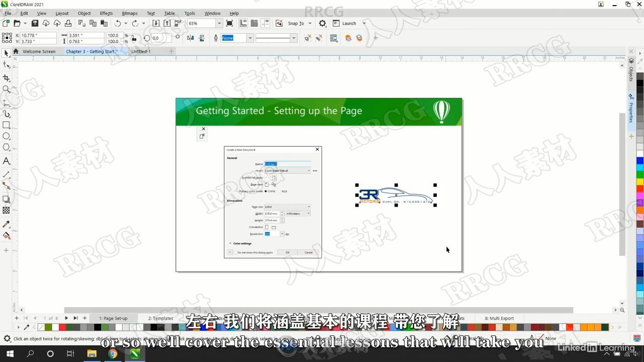Expand the Undo history arrow
Viewport: 644px width, 362px height.
coord(126,23)
